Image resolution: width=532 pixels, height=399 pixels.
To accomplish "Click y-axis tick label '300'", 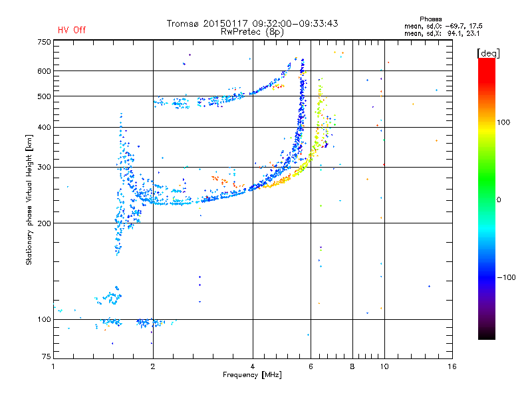I will pos(44,167).
